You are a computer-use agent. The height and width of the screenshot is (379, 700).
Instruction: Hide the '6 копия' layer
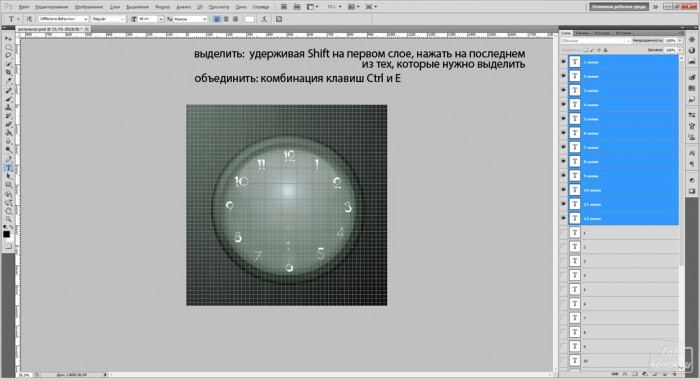[563, 133]
